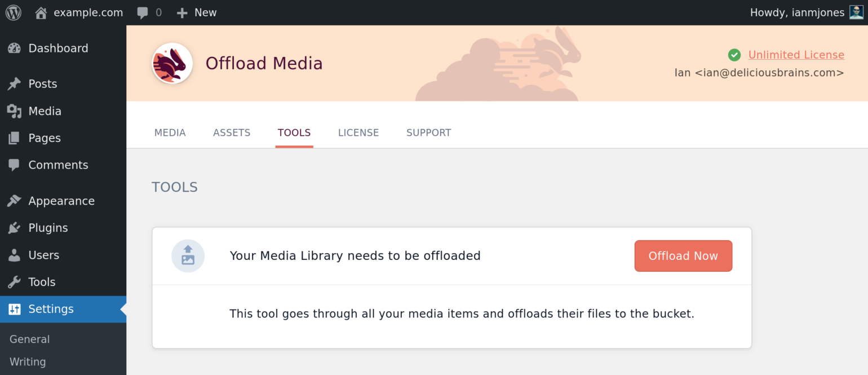Click the Offload Media title text
868x375 pixels.
pyautogui.click(x=264, y=63)
